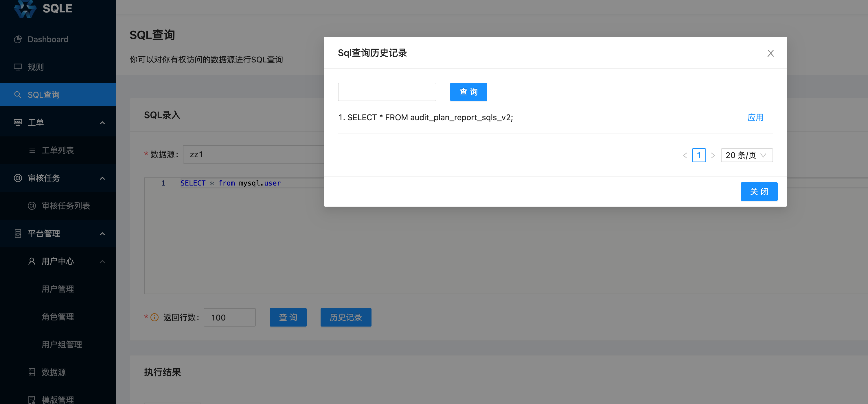The width and height of the screenshot is (868, 404).
Task: Click the 历史记录 button
Action: click(346, 317)
